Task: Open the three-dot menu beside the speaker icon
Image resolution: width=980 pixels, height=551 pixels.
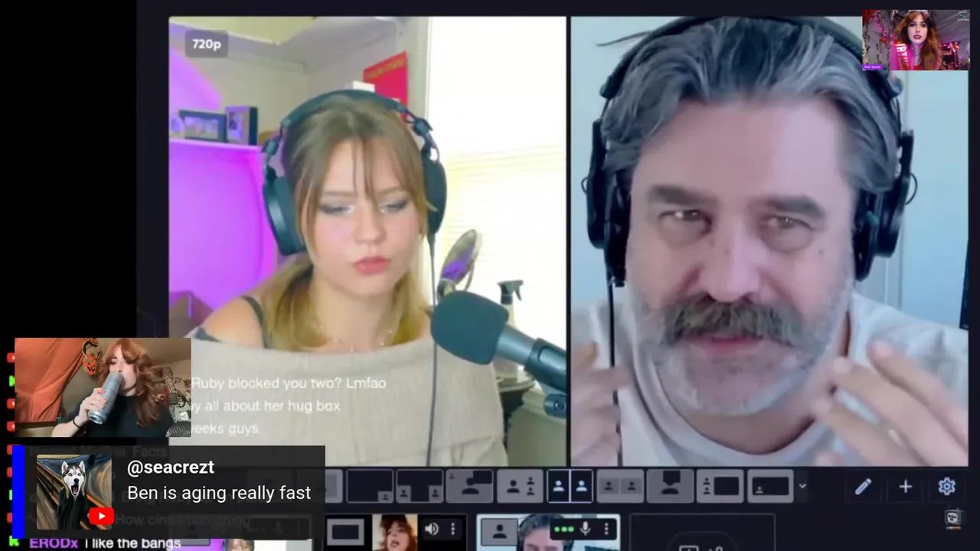Action: click(452, 529)
